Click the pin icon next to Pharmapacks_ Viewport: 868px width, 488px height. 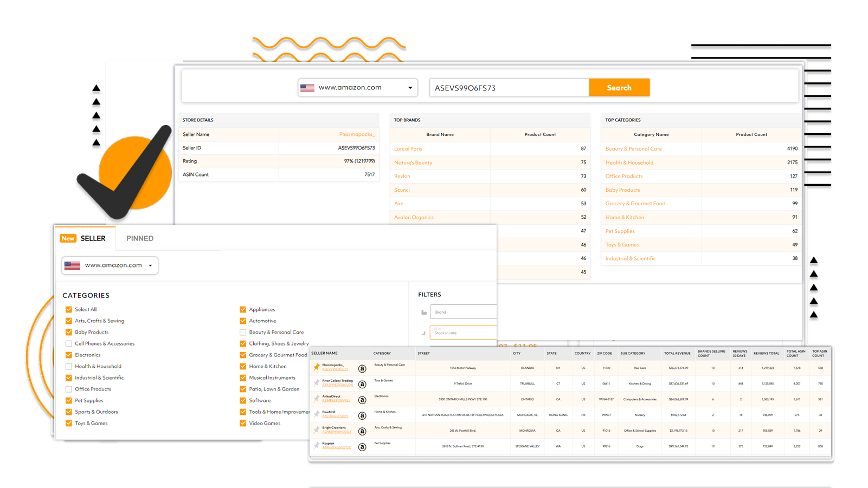pyautogui.click(x=316, y=367)
